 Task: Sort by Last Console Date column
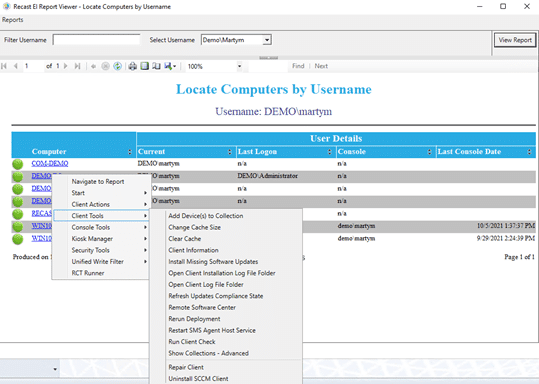coord(529,152)
